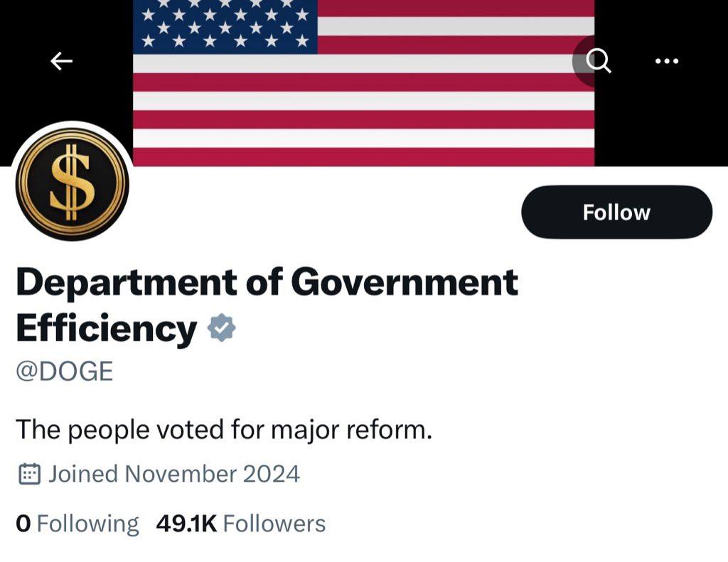Click the word Efficiency in the profile name

pyautogui.click(x=106, y=328)
